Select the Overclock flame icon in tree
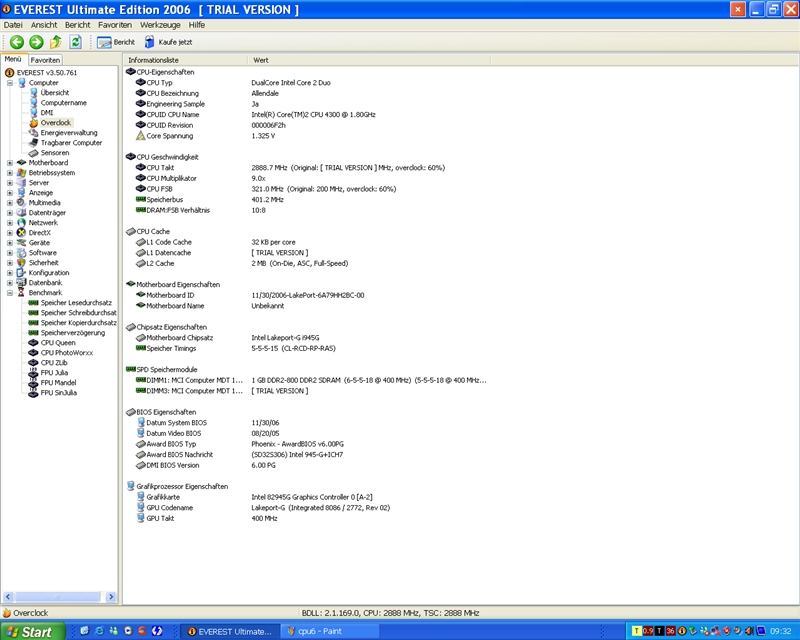This screenshot has height=640, width=800. (x=34, y=122)
